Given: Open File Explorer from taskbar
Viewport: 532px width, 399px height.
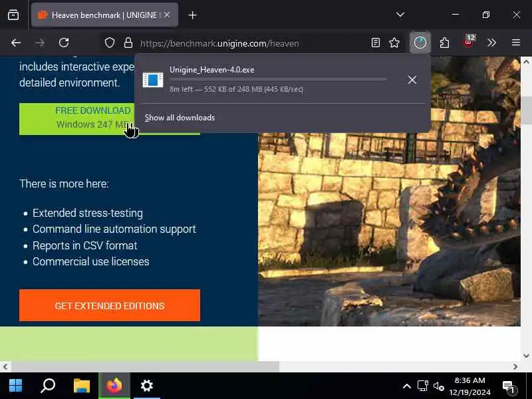Looking at the screenshot, I should click(82, 386).
